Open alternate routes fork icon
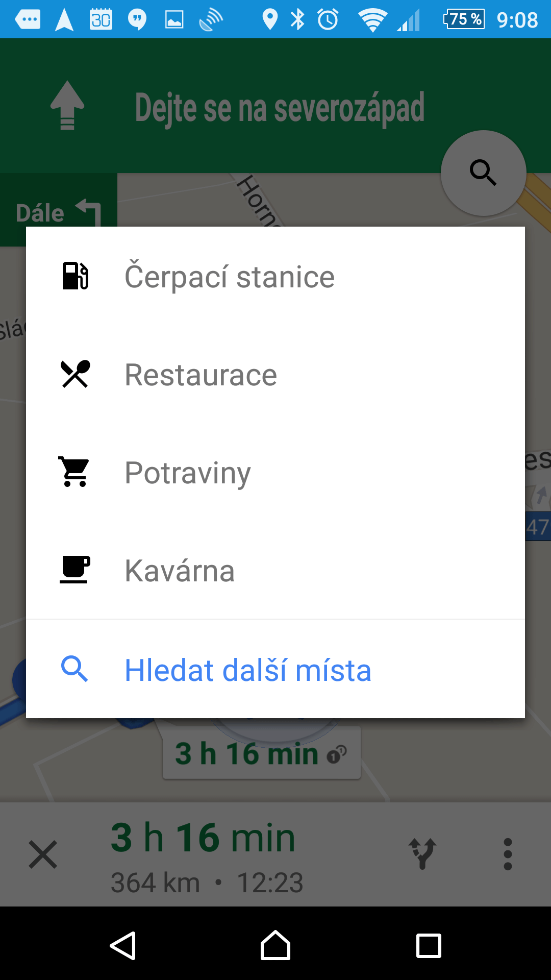Viewport: 551px width, 980px height. 422,854
